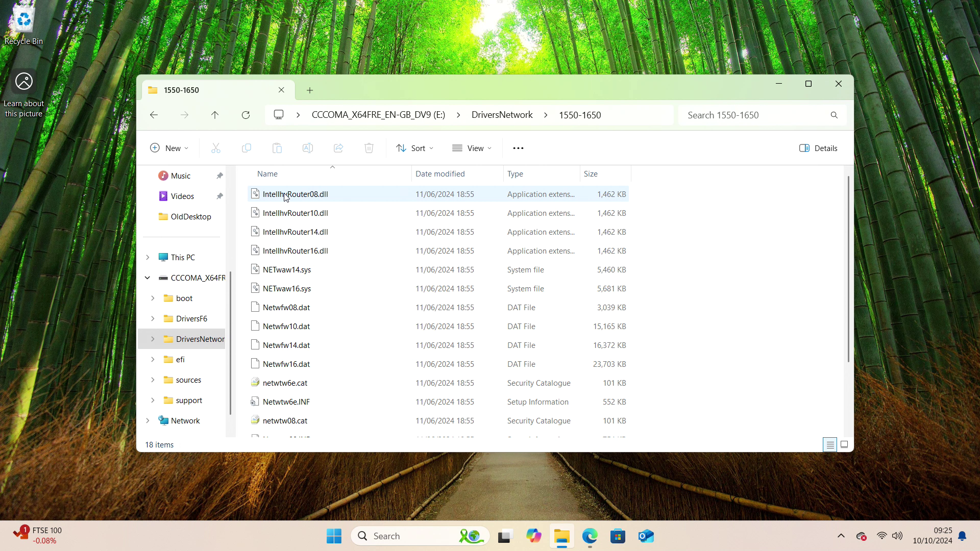The height and width of the screenshot is (551, 980).
Task: Close the 1550-1650 tab
Action: [x=281, y=90]
